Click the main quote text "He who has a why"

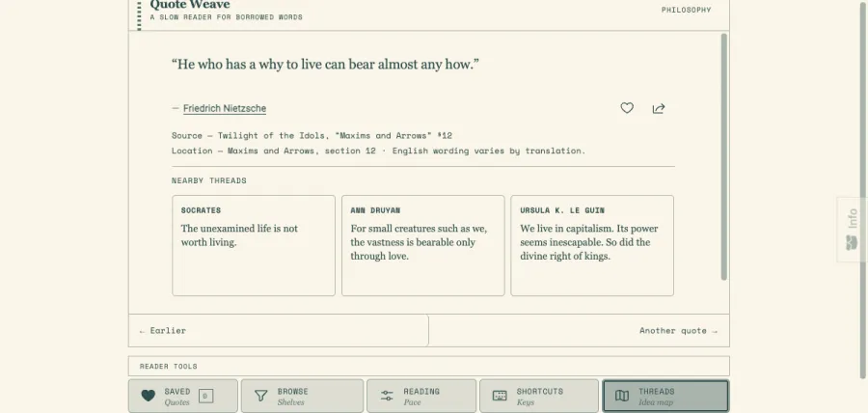tap(326, 65)
